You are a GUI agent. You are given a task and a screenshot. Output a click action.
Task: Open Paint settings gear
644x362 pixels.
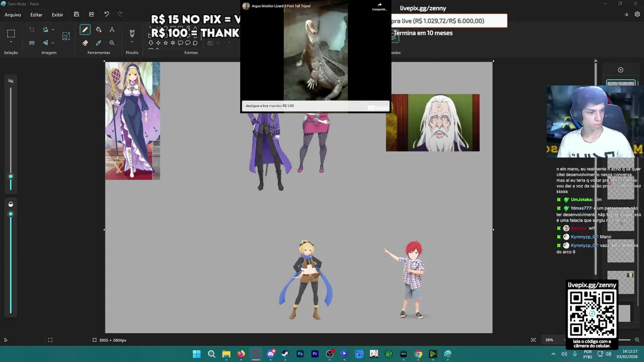(x=637, y=15)
